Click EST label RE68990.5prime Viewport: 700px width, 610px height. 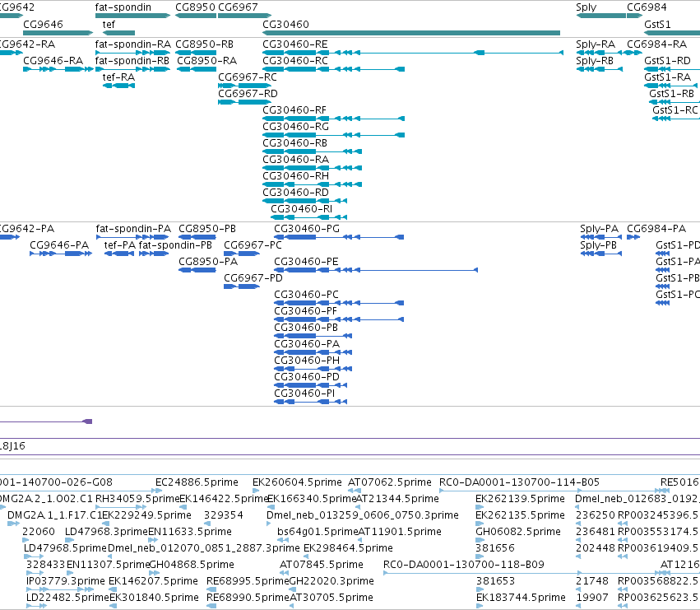[248, 598]
